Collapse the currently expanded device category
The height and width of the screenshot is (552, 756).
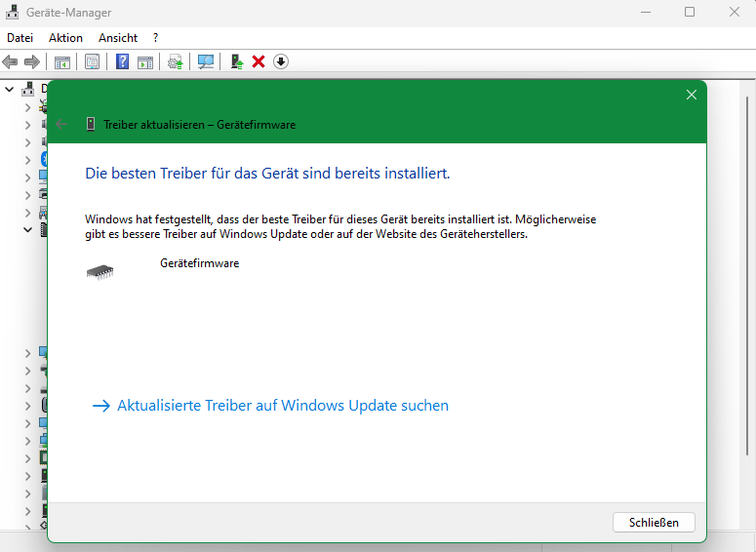[27, 229]
